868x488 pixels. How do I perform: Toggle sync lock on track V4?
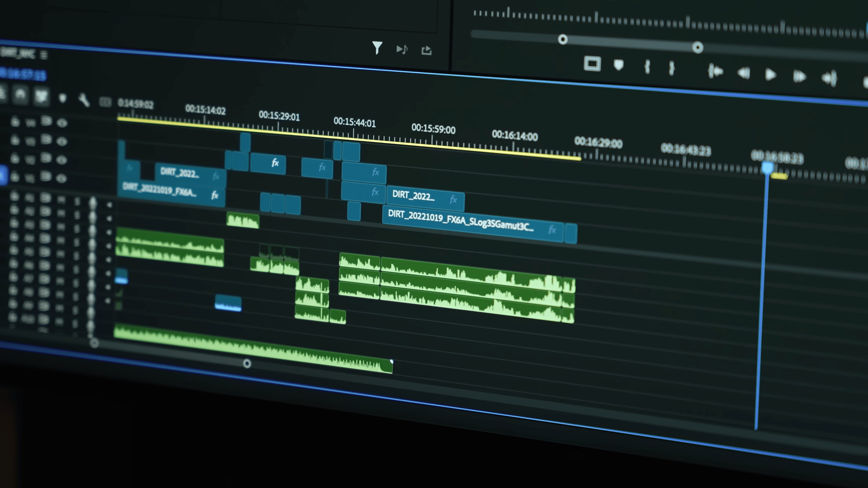click(46, 121)
